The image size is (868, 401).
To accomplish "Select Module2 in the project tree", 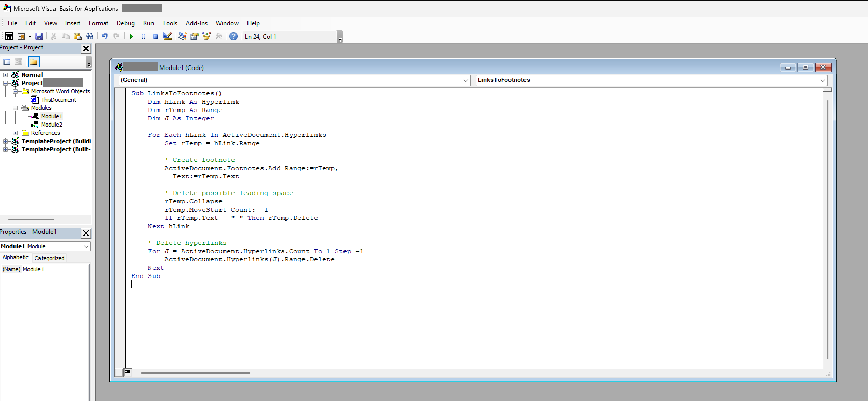I will pyautogui.click(x=51, y=125).
